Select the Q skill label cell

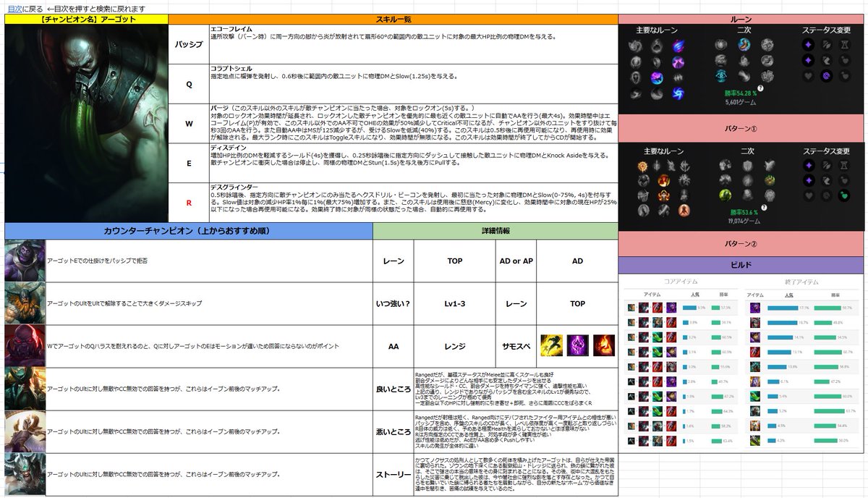[189, 83]
